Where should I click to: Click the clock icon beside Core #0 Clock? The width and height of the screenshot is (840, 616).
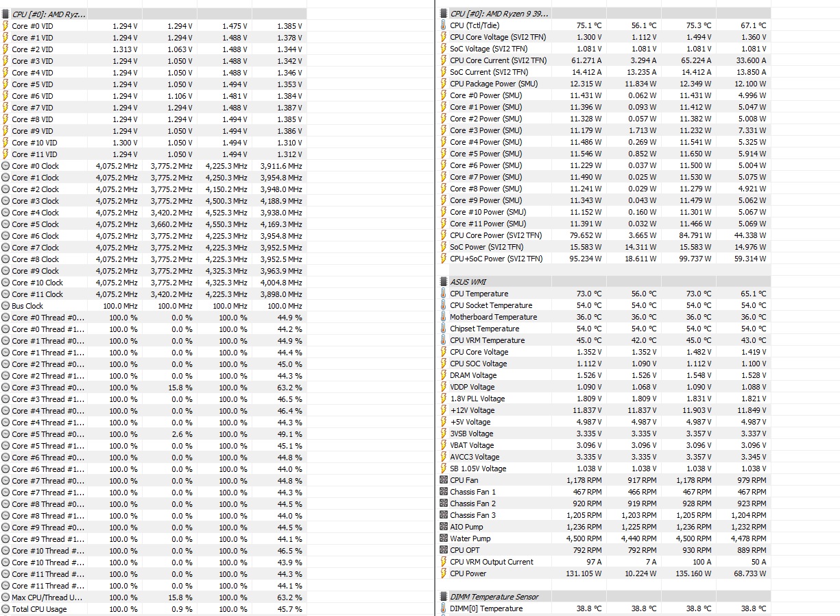pyautogui.click(x=6, y=165)
